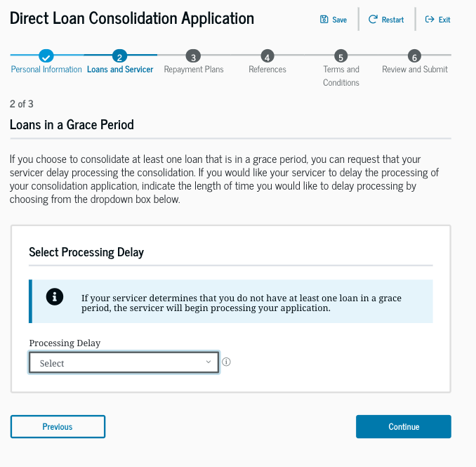Viewport: 476px width, 467px height.
Task: Open the Processing Delay dropdown
Action: tap(124, 362)
